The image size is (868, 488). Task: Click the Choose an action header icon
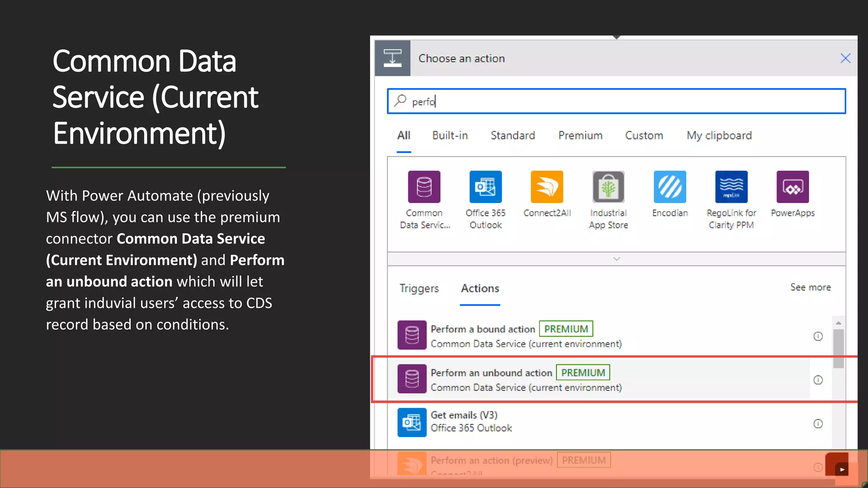[x=392, y=58]
